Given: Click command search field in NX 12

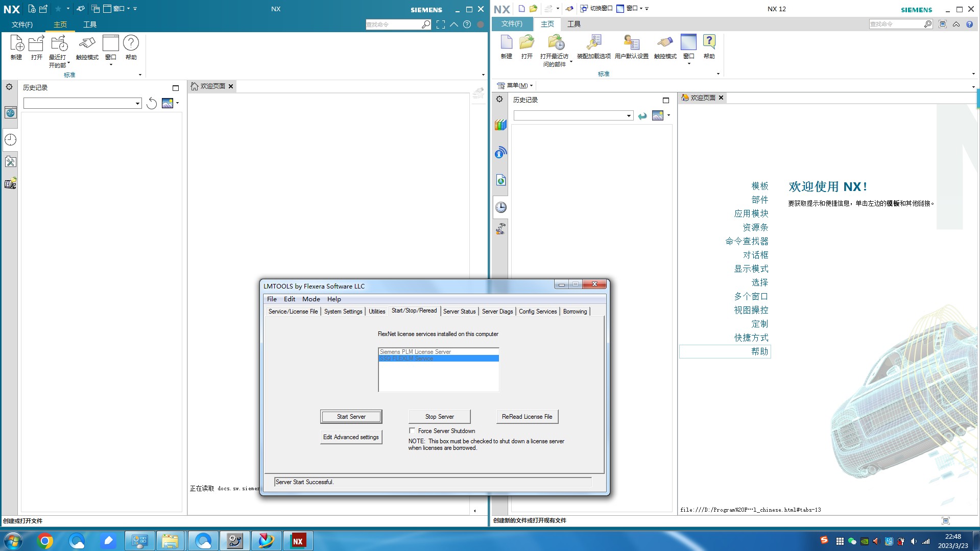Looking at the screenshot, I should pyautogui.click(x=896, y=24).
